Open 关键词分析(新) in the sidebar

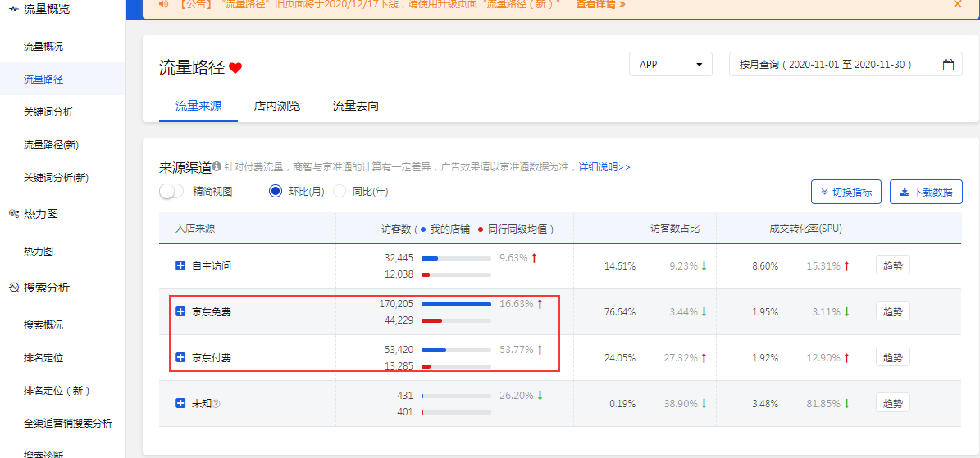pyautogui.click(x=57, y=178)
